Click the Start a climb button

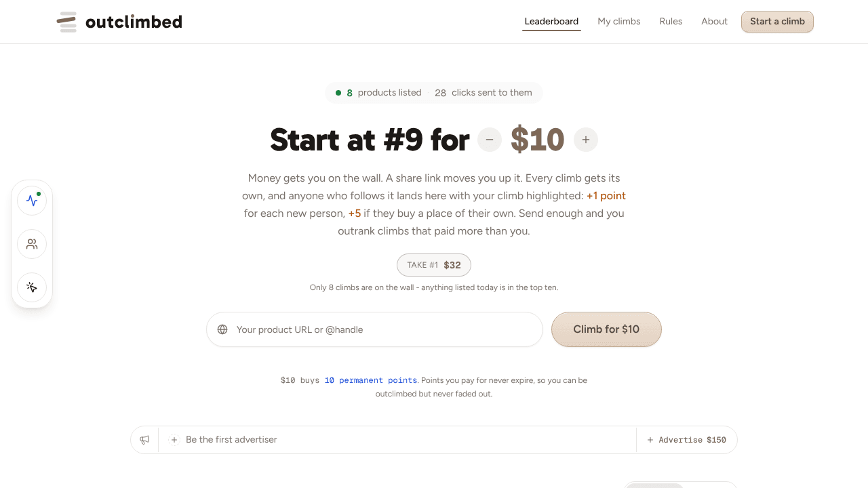click(777, 22)
